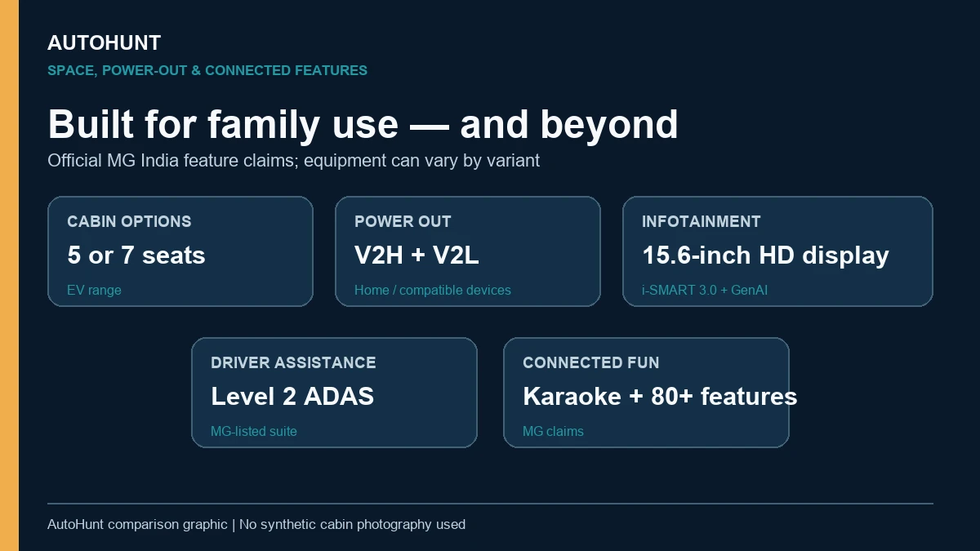Click the AutoHunt comparison graphic footer note
This screenshot has height=551, width=980.
tap(256, 524)
